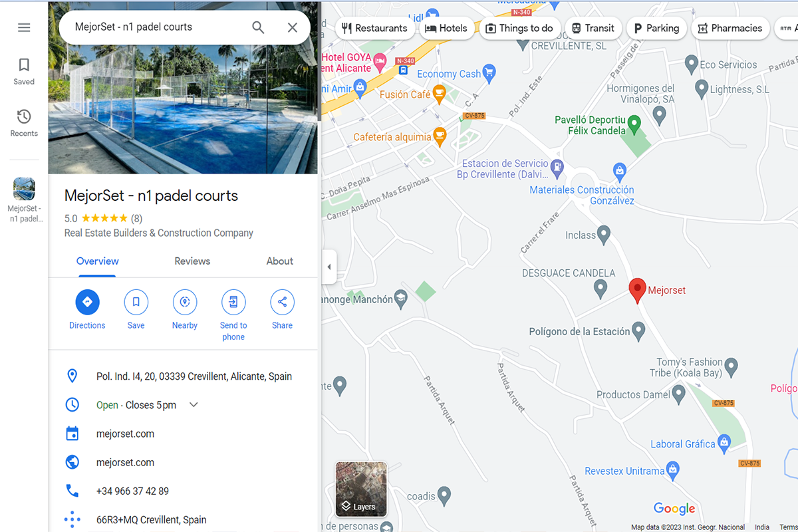Click the clock hours icon

tap(72, 405)
